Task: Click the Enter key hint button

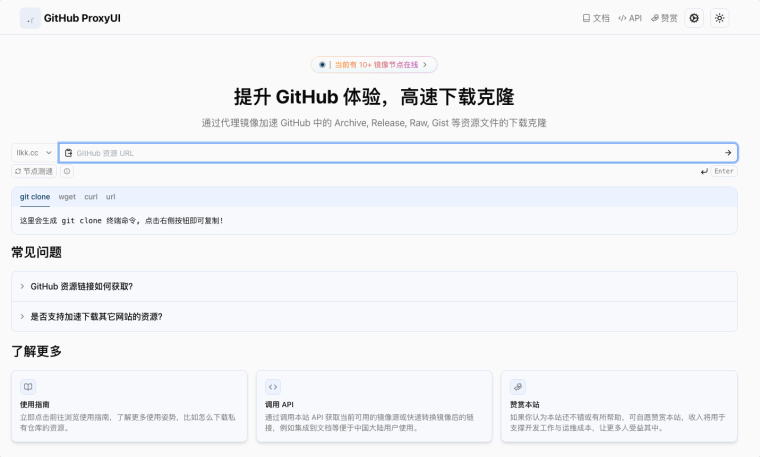Action: 724,171
